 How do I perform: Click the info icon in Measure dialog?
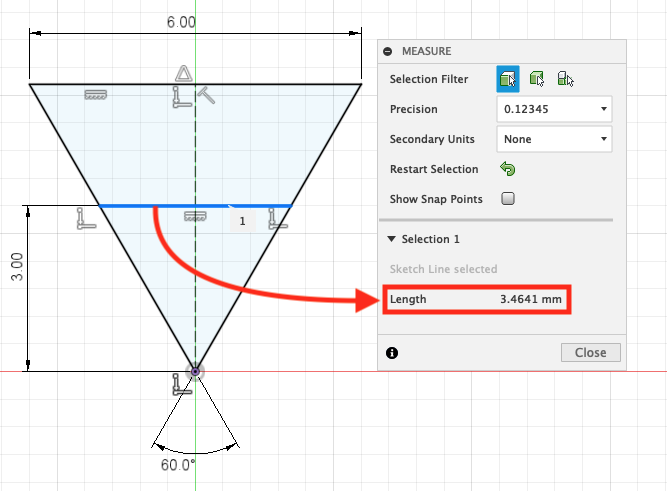click(392, 353)
